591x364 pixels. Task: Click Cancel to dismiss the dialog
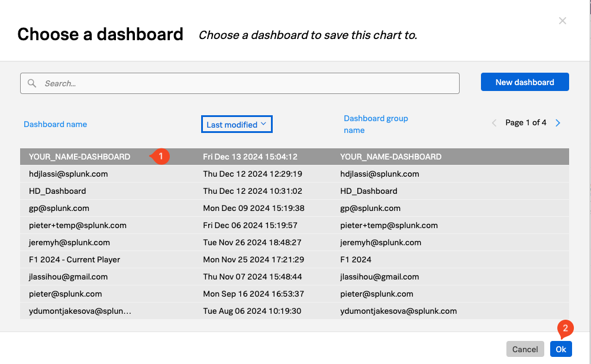click(525, 349)
